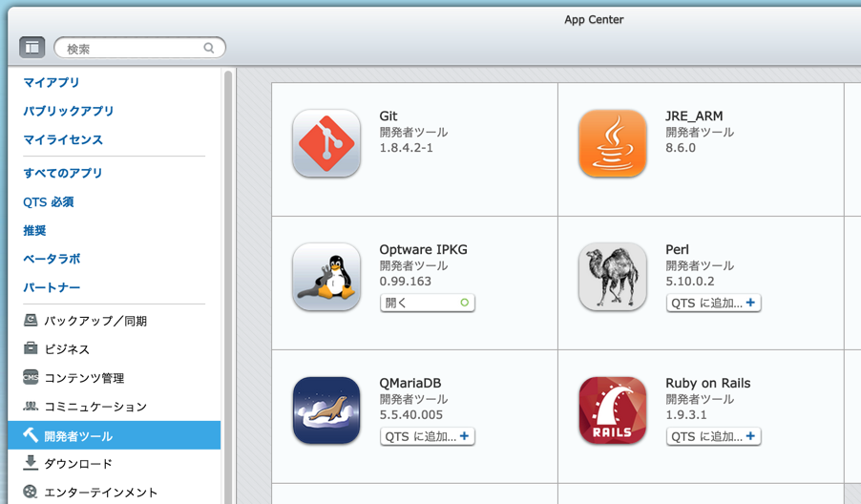Click the 開発者ツール hammer icon
The width and height of the screenshot is (861, 504).
click(31, 435)
